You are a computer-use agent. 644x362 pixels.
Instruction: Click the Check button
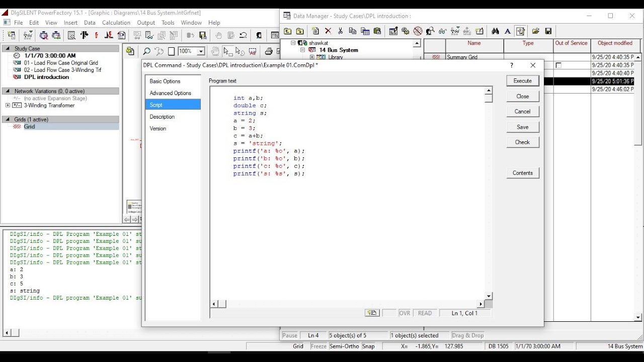[x=523, y=142]
